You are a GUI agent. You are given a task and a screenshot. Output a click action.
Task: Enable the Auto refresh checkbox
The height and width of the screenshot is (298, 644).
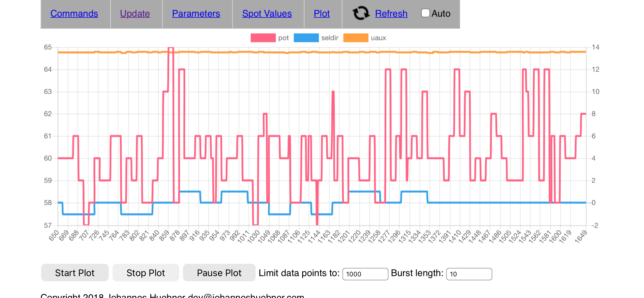point(425,13)
